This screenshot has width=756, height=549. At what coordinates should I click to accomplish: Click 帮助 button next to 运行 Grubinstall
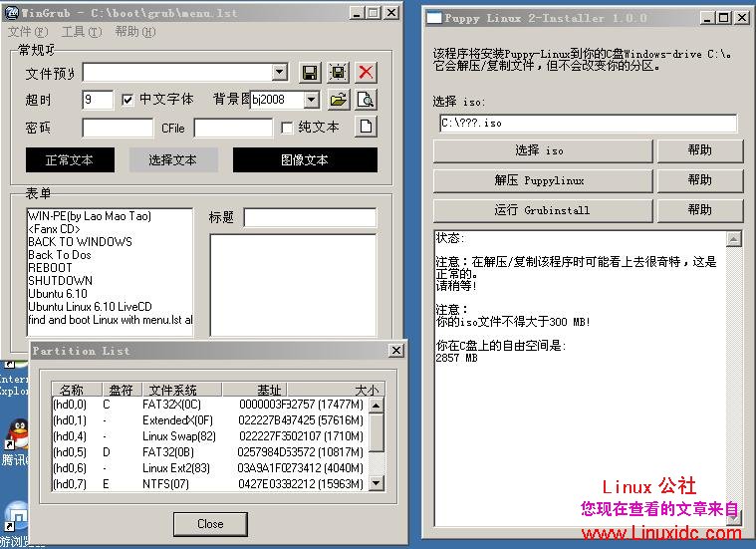pyautogui.click(x=700, y=210)
